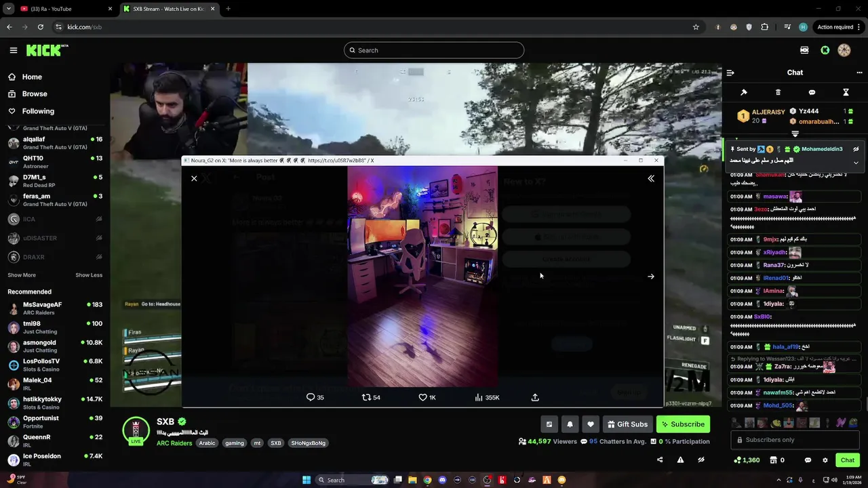868x488 pixels.
Task: Click the moderation hammer icon in chat
Action: pyautogui.click(x=744, y=92)
